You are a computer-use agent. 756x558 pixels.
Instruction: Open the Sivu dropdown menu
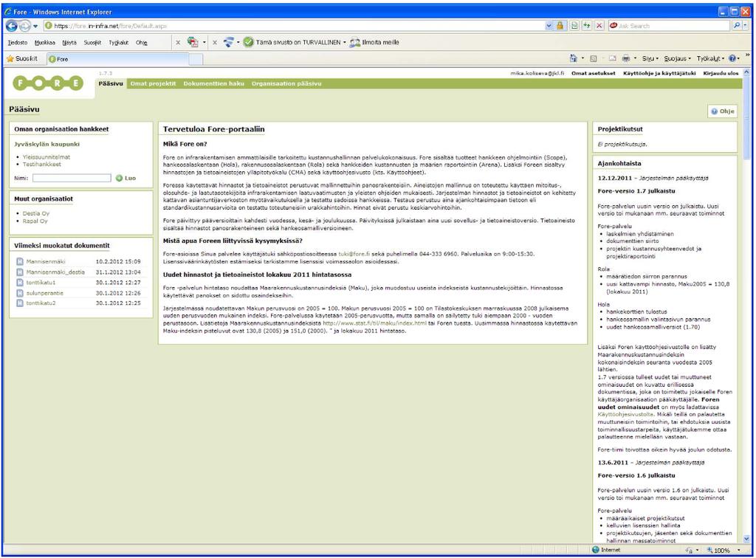pos(650,59)
